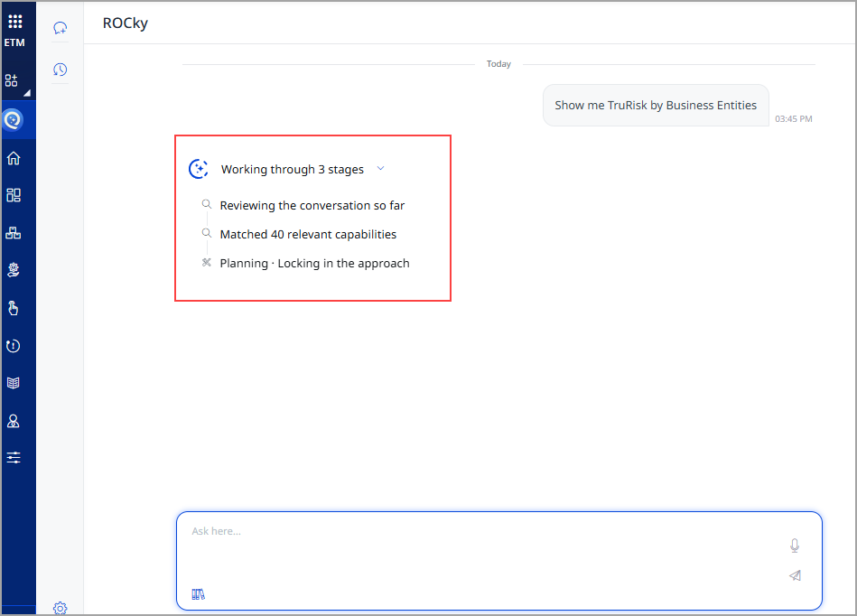Image resolution: width=857 pixels, height=616 pixels.
Task: Click the 03:45 PM timestamp
Action: [794, 118]
